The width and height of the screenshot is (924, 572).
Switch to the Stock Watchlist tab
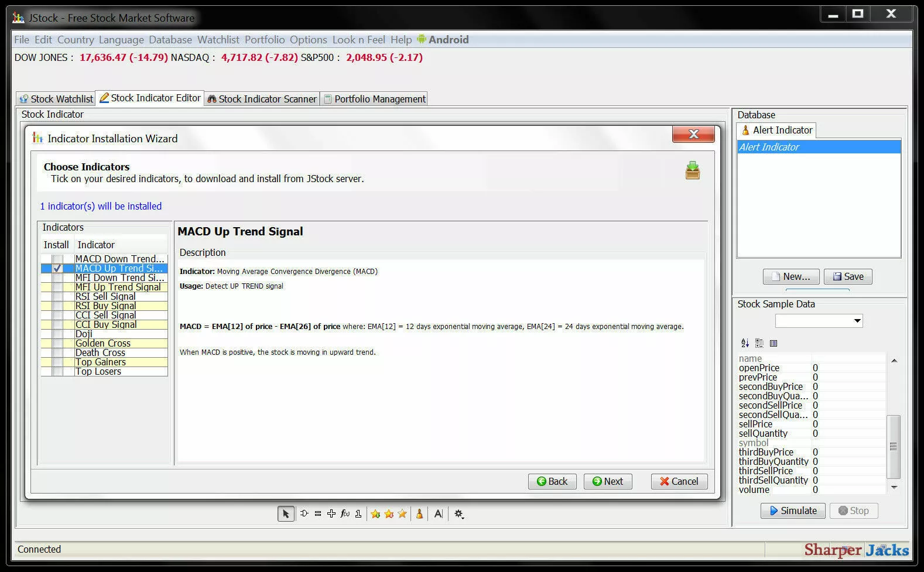(x=56, y=99)
